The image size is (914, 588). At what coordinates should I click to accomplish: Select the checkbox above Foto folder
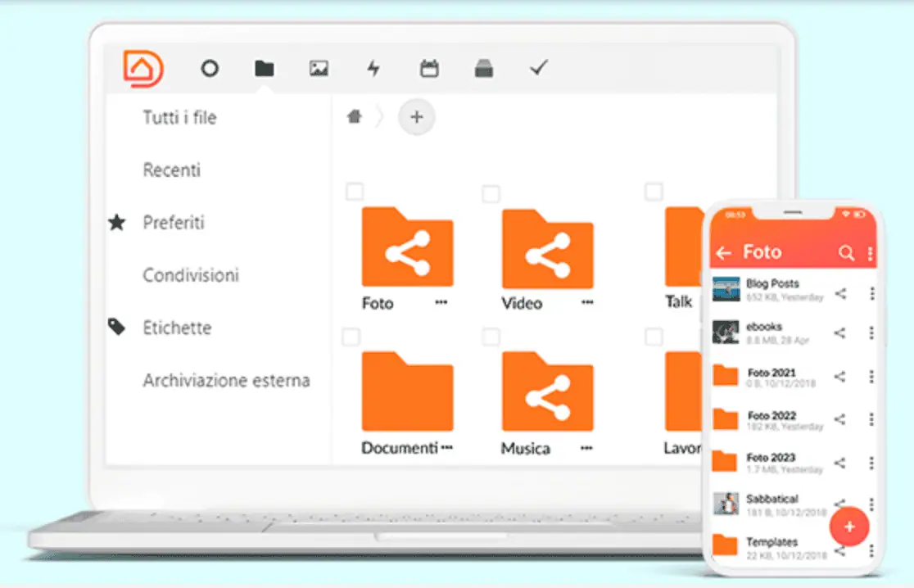(x=354, y=192)
